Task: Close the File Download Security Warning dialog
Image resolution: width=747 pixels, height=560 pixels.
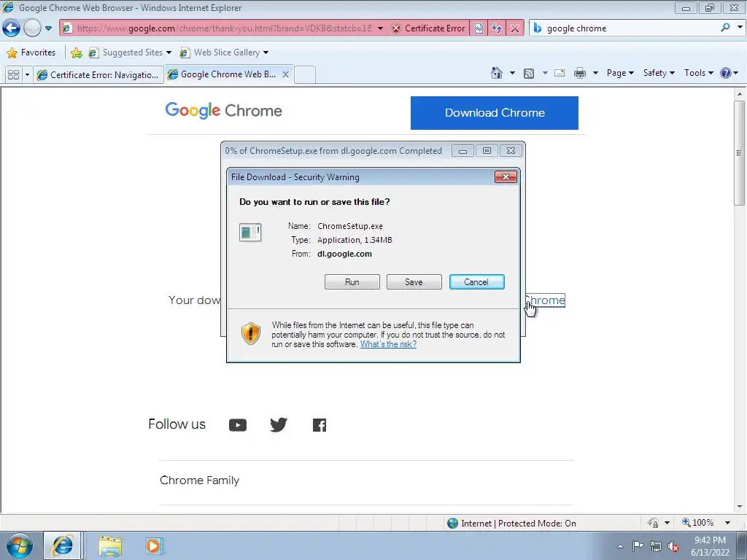Action: point(506,177)
